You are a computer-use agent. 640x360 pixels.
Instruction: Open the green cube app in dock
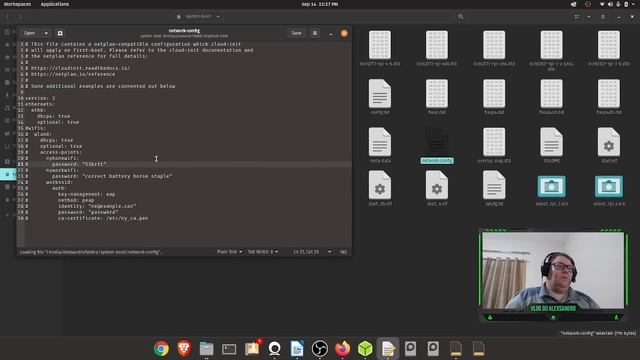(365, 349)
